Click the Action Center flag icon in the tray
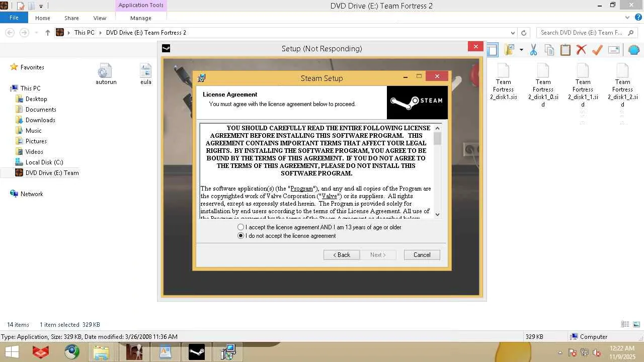Image resolution: width=644 pixels, height=362 pixels. [x=572, y=352]
